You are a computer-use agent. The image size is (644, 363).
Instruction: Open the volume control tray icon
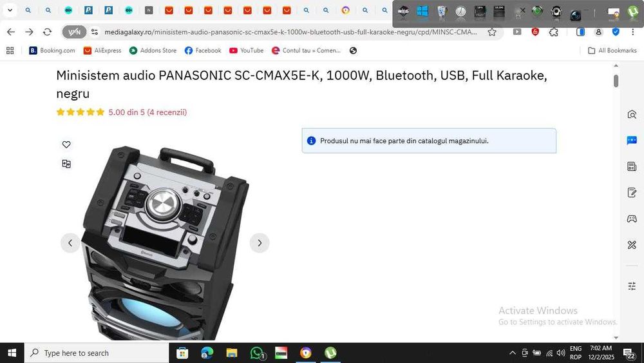pyautogui.click(x=561, y=353)
